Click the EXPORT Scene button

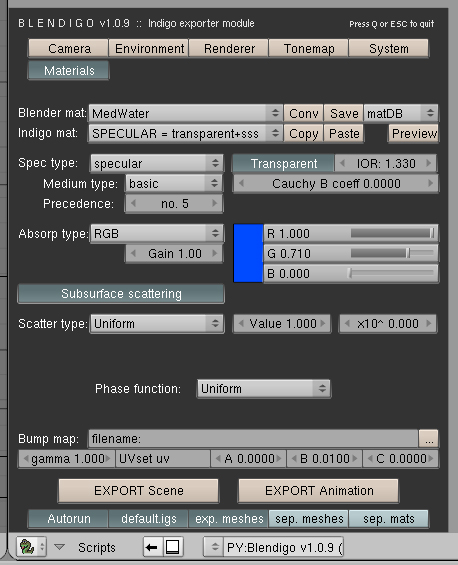click(138, 491)
